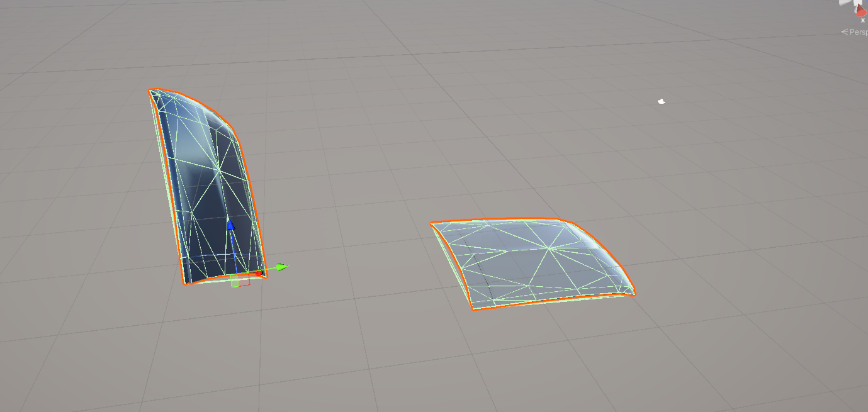
Task: Toggle the Persp projection label
Action: (855, 31)
